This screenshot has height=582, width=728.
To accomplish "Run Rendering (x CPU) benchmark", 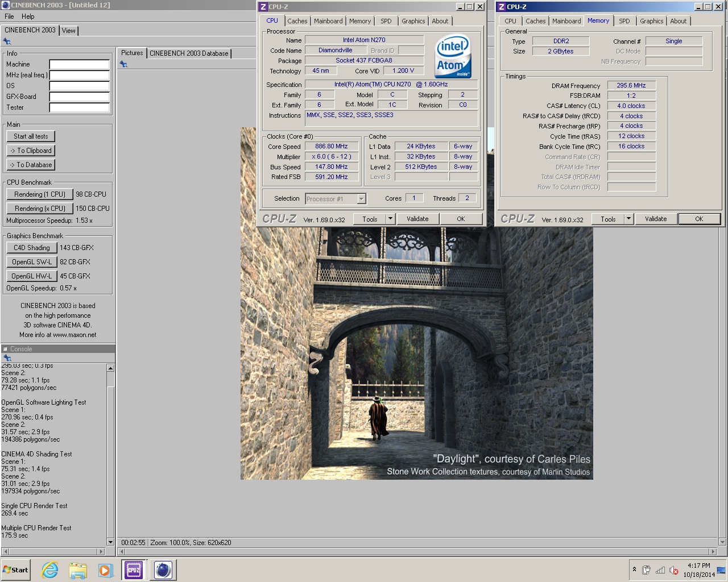I will [40, 209].
